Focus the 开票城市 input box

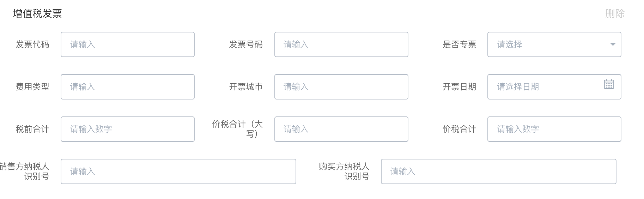[x=341, y=87]
